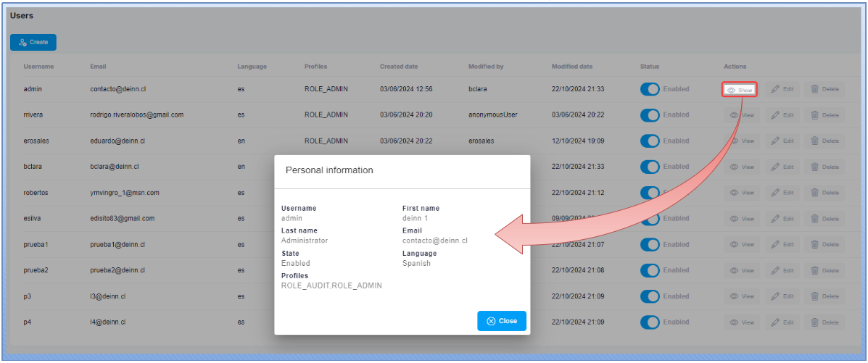Click View eye icon for bclara

click(741, 167)
